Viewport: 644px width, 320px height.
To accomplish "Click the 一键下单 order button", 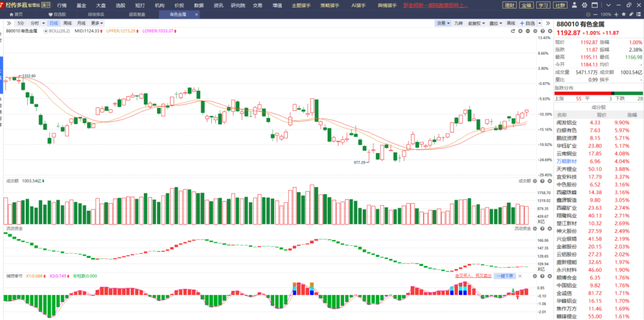I will pyautogui.click(x=505, y=276).
